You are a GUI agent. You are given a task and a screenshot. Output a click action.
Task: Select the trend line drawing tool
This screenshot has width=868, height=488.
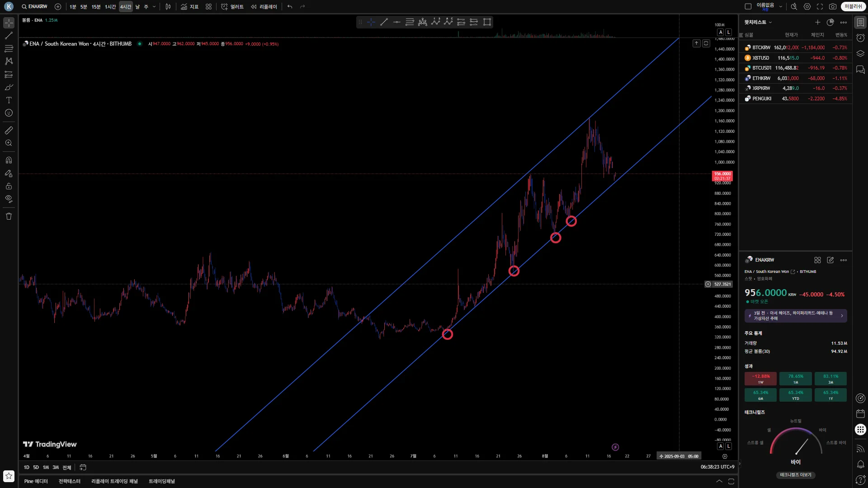click(9, 35)
